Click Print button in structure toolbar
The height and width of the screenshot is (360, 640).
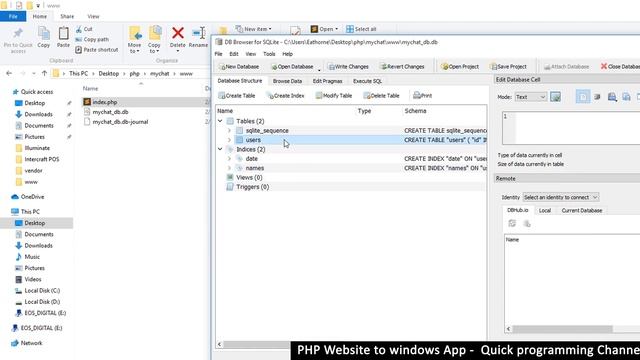(x=422, y=96)
